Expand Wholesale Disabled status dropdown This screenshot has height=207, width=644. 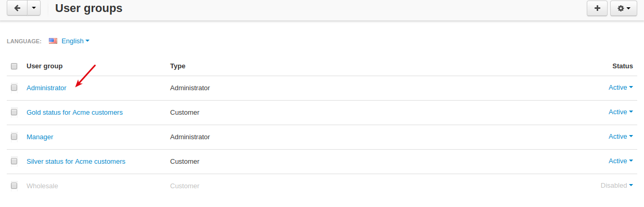point(617,186)
